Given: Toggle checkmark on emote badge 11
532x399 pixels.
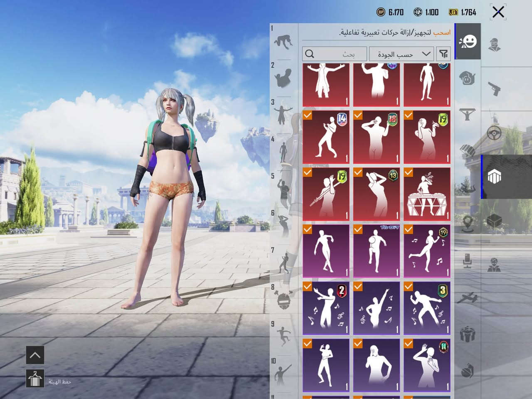Looking at the screenshot, I should [409, 343].
